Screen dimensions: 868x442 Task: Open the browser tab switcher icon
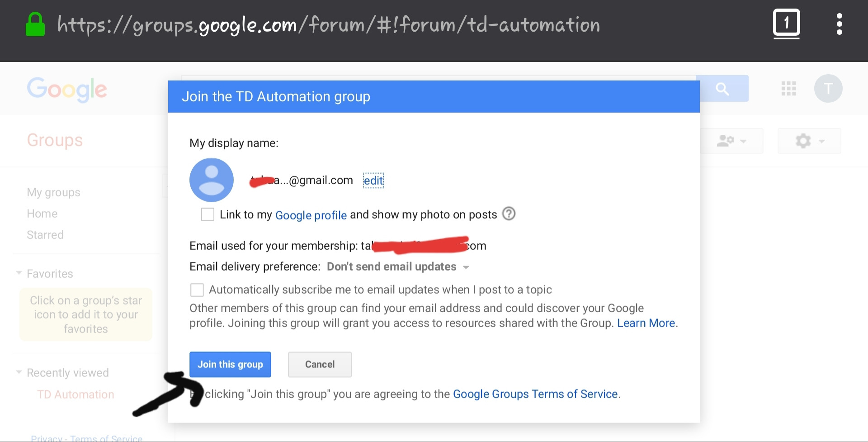(x=786, y=24)
